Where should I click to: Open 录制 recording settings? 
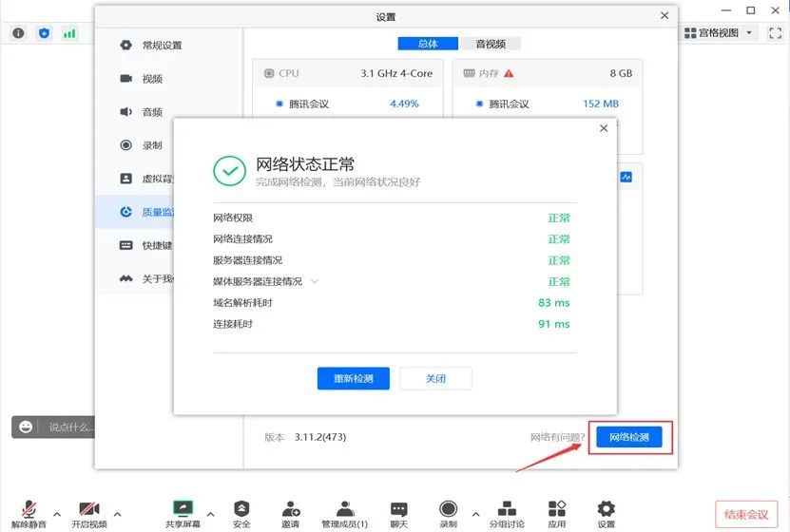[134, 145]
